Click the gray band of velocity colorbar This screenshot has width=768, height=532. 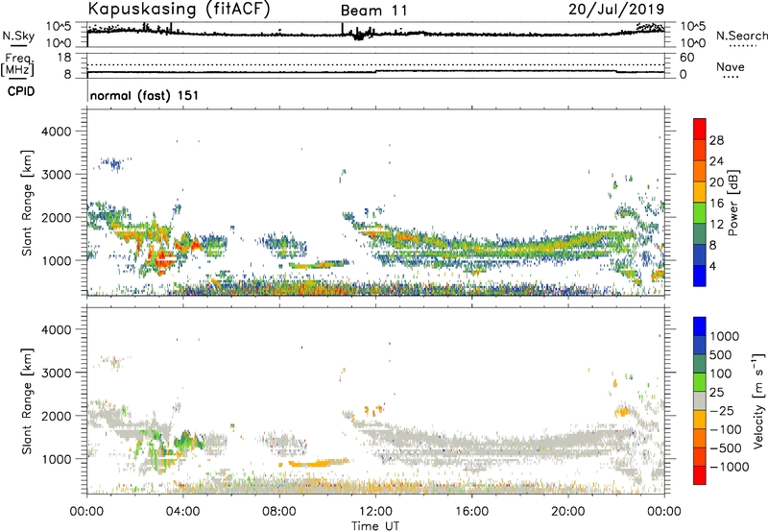click(x=700, y=400)
